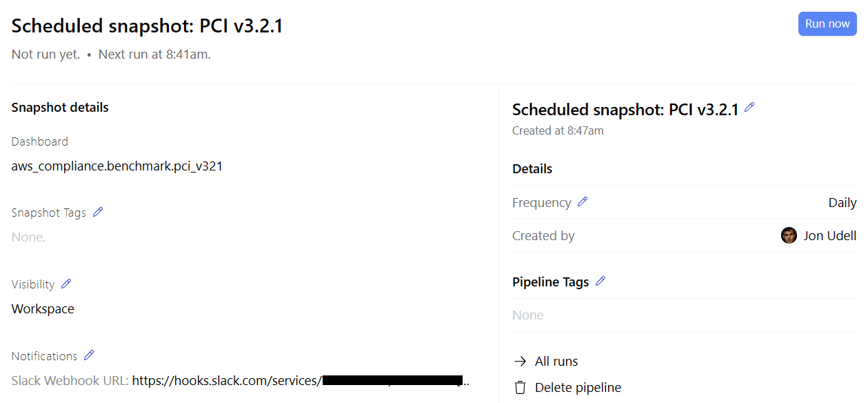Edit the Snapshot Tags with the pencil icon
This screenshot has width=868, height=403.
click(97, 212)
